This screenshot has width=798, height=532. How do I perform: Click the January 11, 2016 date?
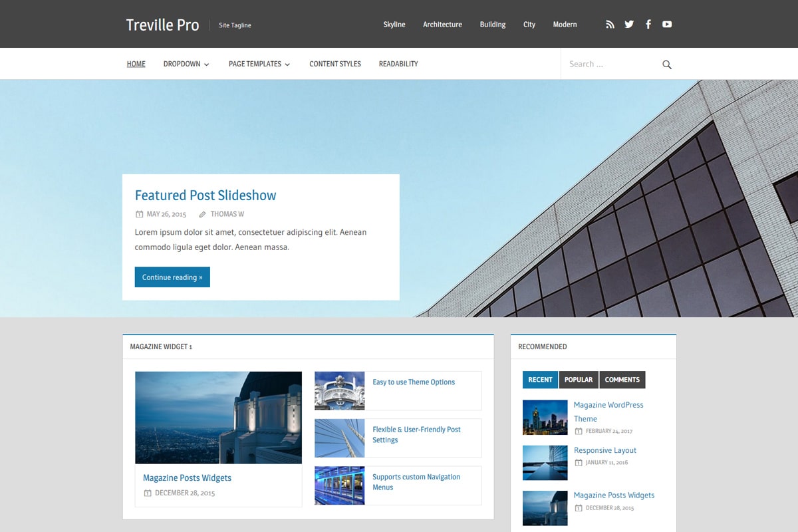click(x=606, y=463)
